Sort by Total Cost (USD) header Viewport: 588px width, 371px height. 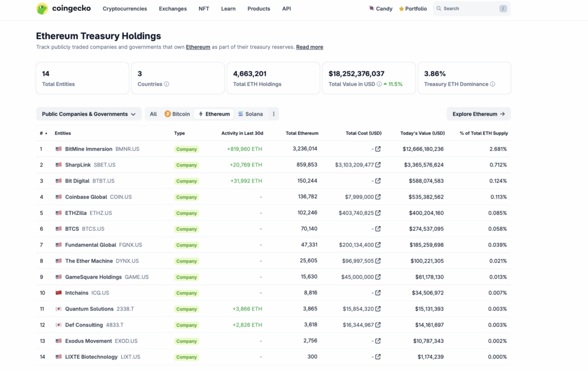pyautogui.click(x=363, y=133)
